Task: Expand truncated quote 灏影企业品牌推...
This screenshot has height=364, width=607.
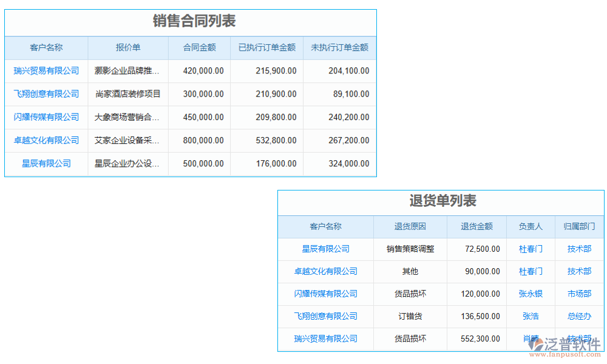Action: click(x=127, y=70)
